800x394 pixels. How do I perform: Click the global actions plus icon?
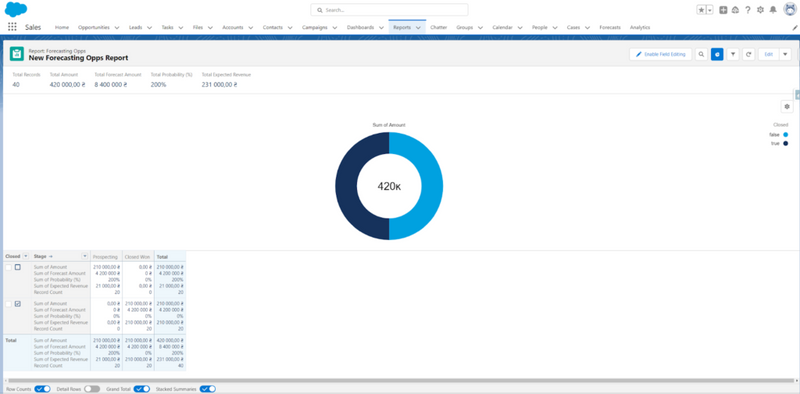coord(723,10)
